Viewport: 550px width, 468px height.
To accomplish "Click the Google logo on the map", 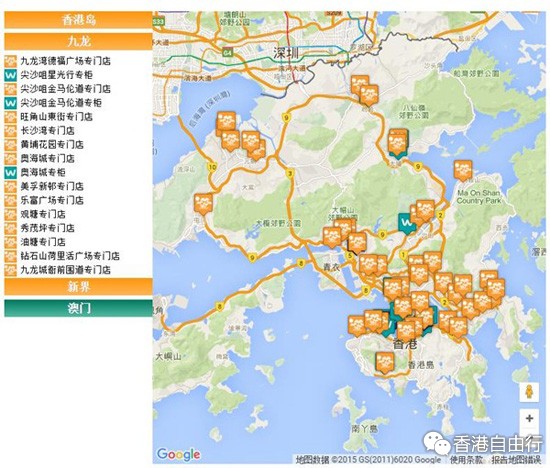I will coord(179,454).
